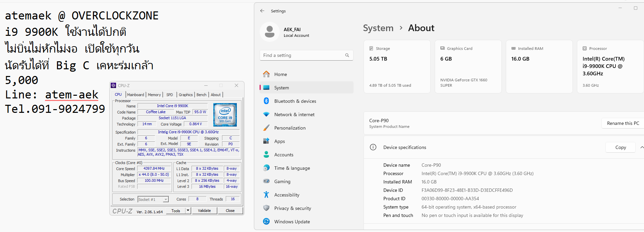Click the Time & language globe icon
The image size is (644, 232).
tap(266, 168)
